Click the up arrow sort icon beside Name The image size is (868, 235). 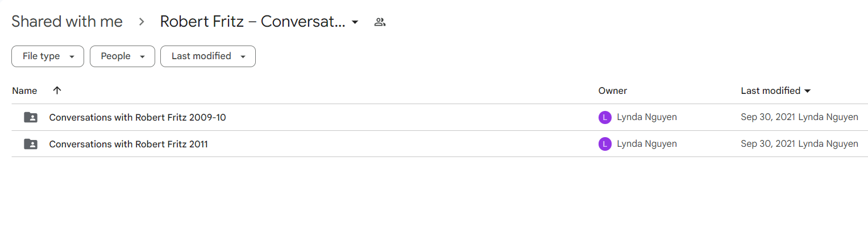(57, 90)
